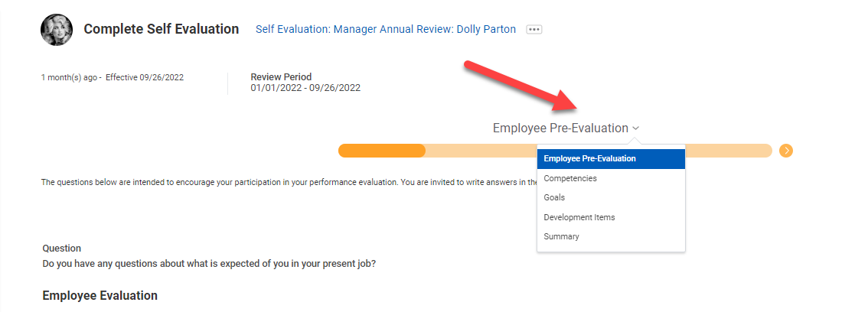Select highlighted Employee Pre-Evaluation menu option

click(x=611, y=159)
